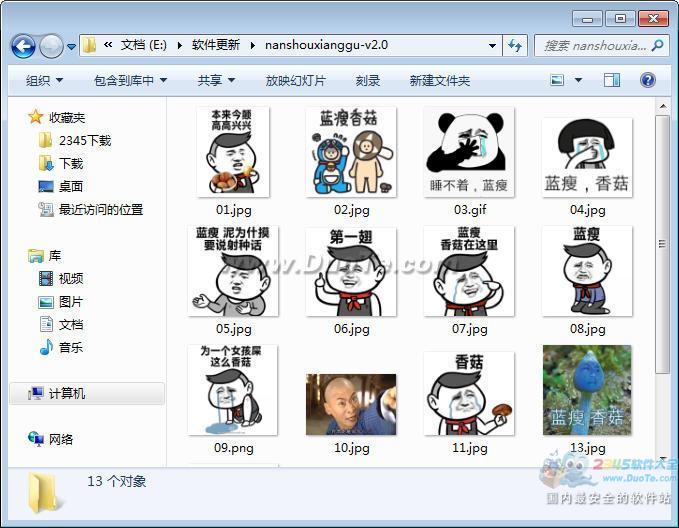The width and height of the screenshot is (679, 528).
Task: Click the 文档 (E:) breadcrumb
Action: tap(143, 45)
